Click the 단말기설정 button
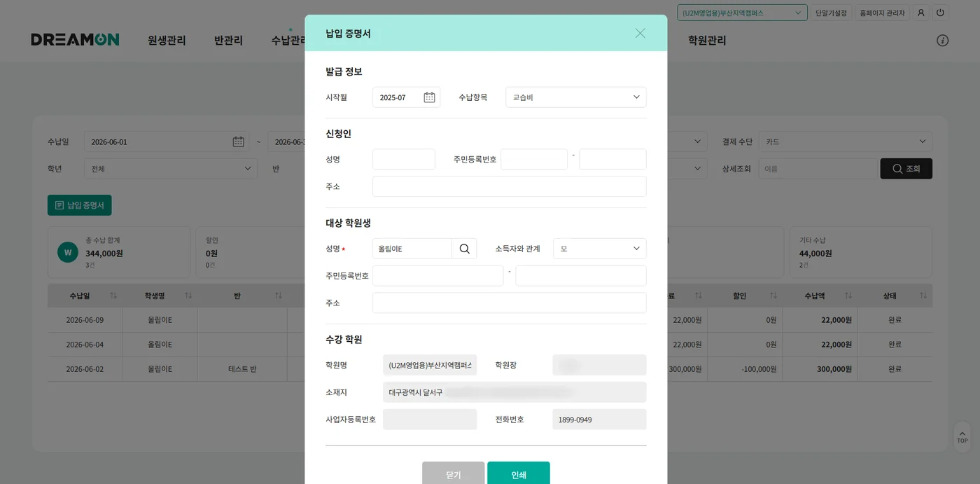The height and width of the screenshot is (484, 980). (x=831, y=13)
